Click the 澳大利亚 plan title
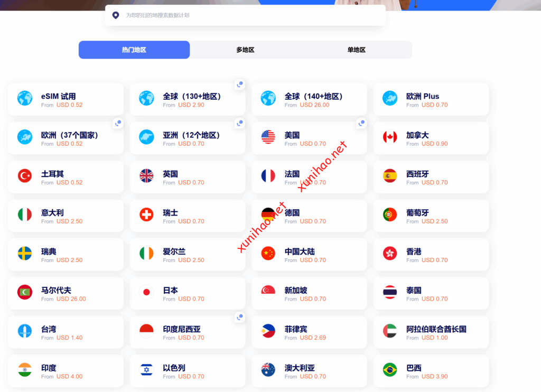The image size is (541, 392). [300, 368]
